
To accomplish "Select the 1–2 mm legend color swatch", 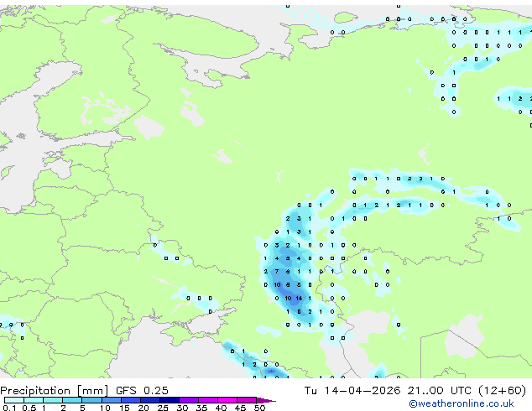I will (x=53, y=400).
